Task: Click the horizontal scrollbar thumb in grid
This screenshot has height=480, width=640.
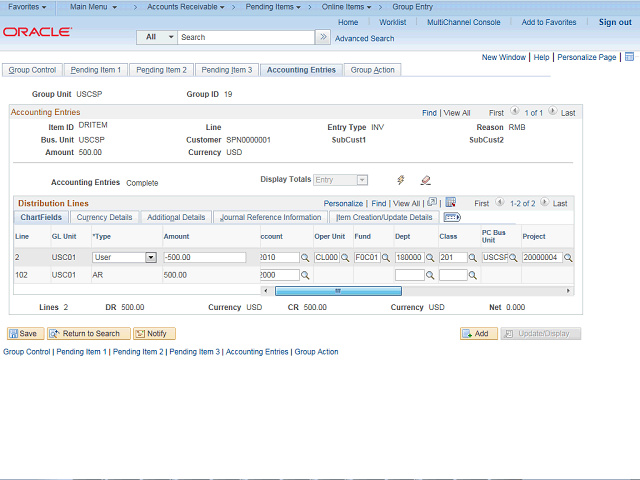Action: coord(338,291)
